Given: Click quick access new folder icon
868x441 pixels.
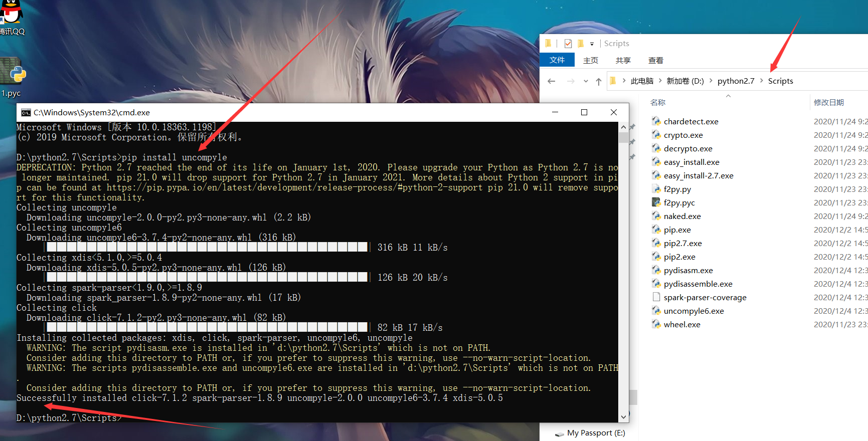Looking at the screenshot, I should point(581,44).
